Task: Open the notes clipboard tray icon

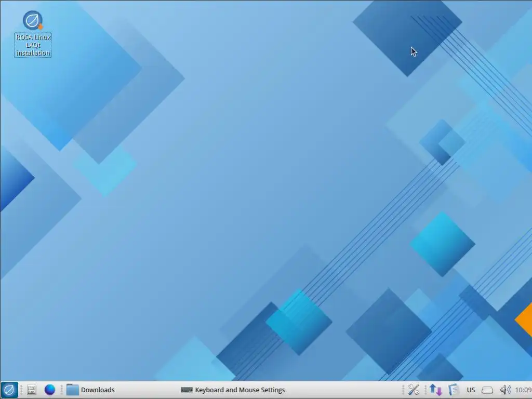Action: 453,390
